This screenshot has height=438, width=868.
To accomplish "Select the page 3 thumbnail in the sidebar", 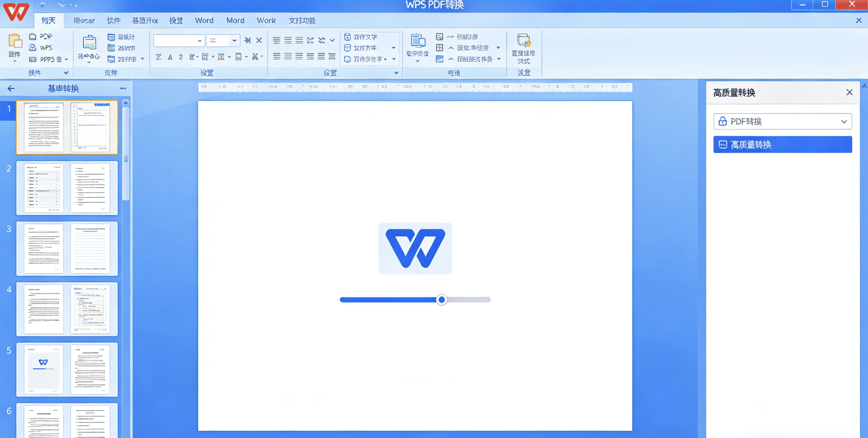I will (67, 249).
